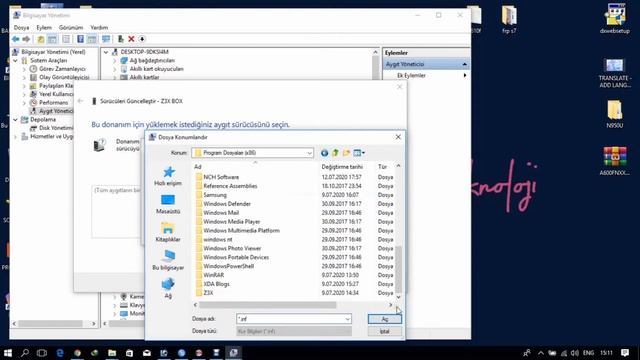This screenshot has width=640, height=360.
Task: Click the Aç open button
Action: pyautogui.click(x=384, y=319)
